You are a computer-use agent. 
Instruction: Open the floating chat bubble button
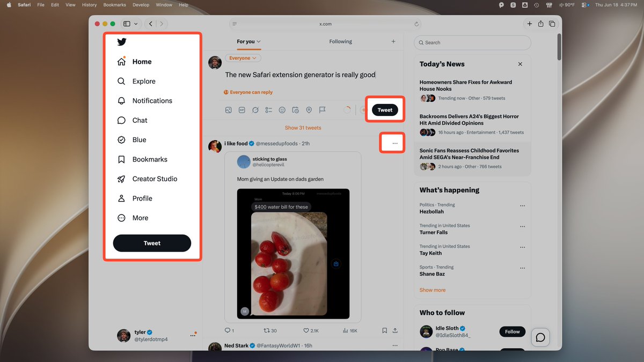[x=540, y=337]
